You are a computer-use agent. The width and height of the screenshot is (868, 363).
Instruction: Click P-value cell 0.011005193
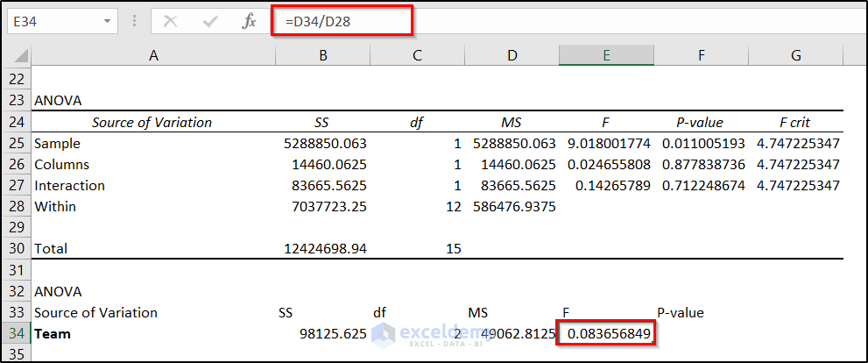tap(702, 143)
